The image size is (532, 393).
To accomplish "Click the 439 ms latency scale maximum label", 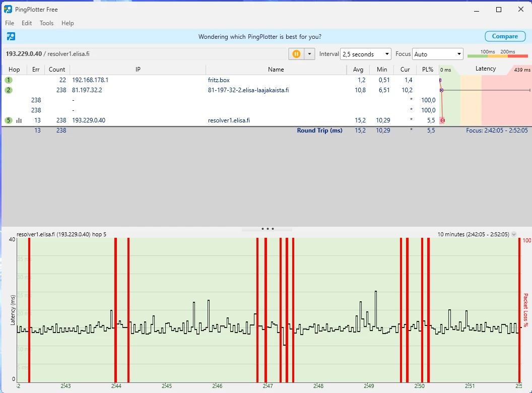I will 522,70.
